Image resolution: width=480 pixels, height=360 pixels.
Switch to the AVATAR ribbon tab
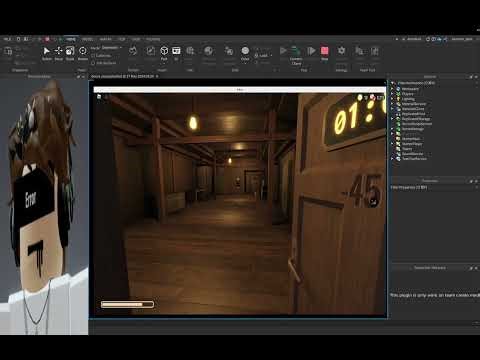(x=106, y=39)
